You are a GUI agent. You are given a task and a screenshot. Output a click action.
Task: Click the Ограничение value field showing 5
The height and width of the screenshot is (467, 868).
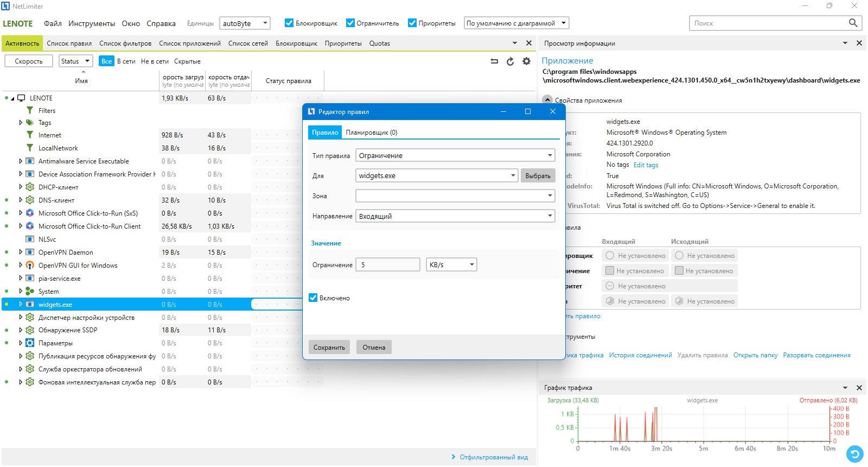388,264
